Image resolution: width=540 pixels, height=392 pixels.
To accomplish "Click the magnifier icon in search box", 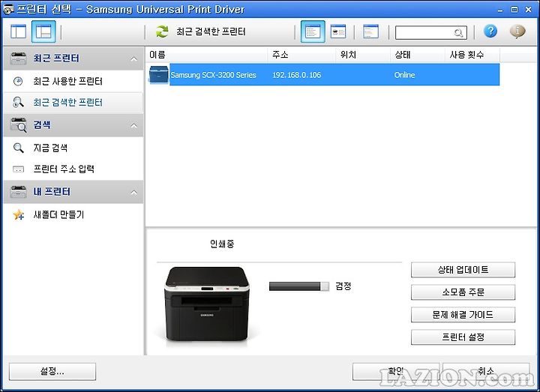I will (458, 33).
